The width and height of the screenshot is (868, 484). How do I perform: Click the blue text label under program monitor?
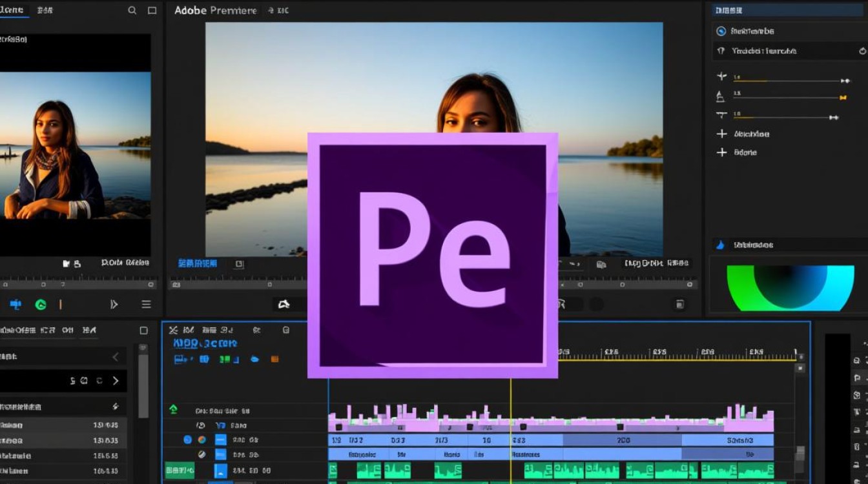pyautogui.click(x=198, y=263)
